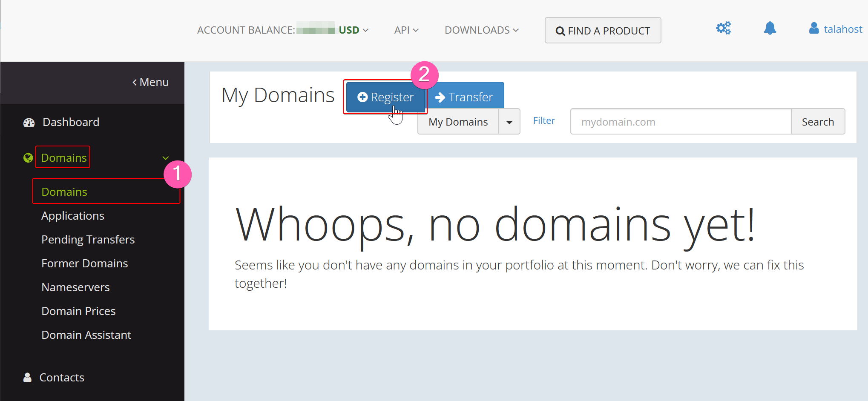Go to Pending Transfers
This screenshot has height=401, width=868.
pyautogui.click(x=88, y=240)
